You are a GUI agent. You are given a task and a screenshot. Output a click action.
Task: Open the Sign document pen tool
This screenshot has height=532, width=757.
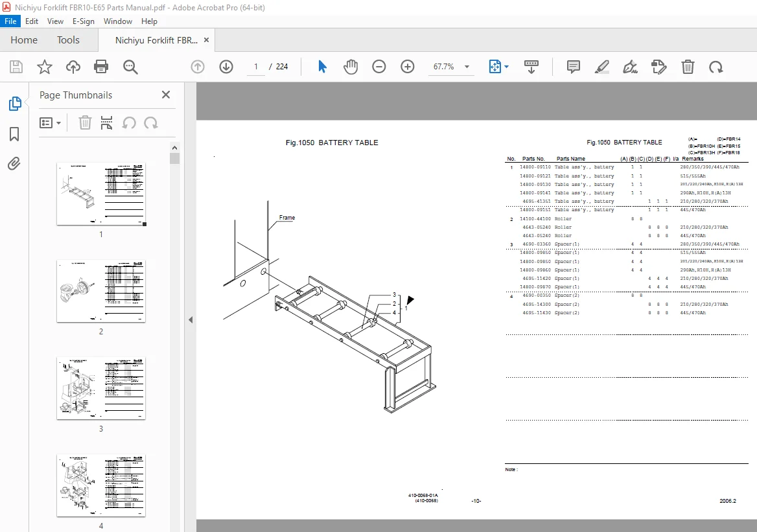(630, 67)
